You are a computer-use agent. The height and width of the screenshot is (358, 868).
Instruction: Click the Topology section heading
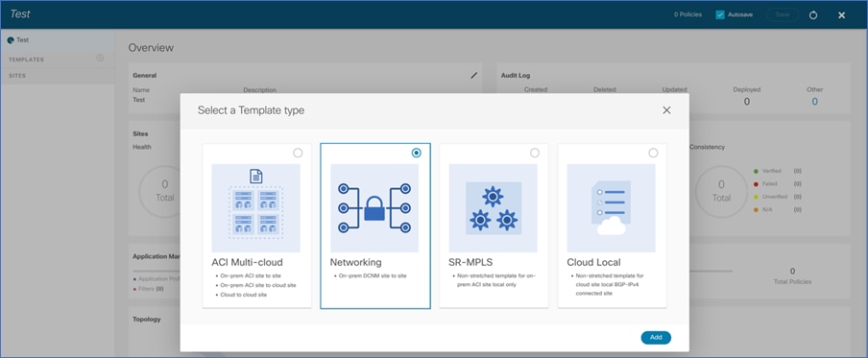click(x=147, y=320)
